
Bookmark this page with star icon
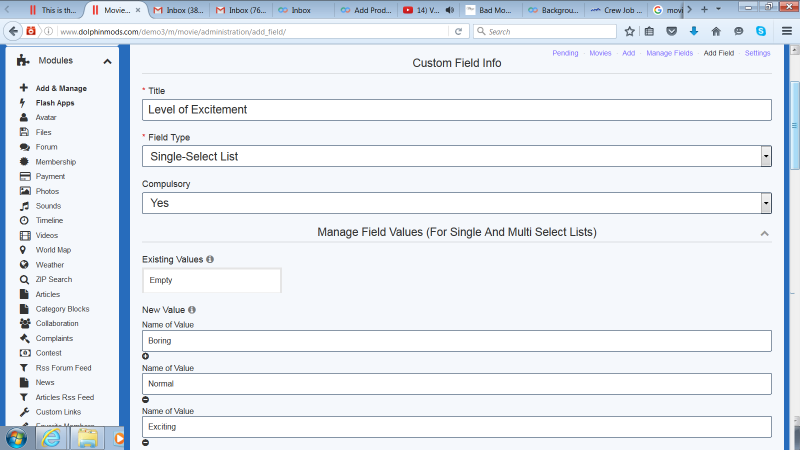click(629, 31)
